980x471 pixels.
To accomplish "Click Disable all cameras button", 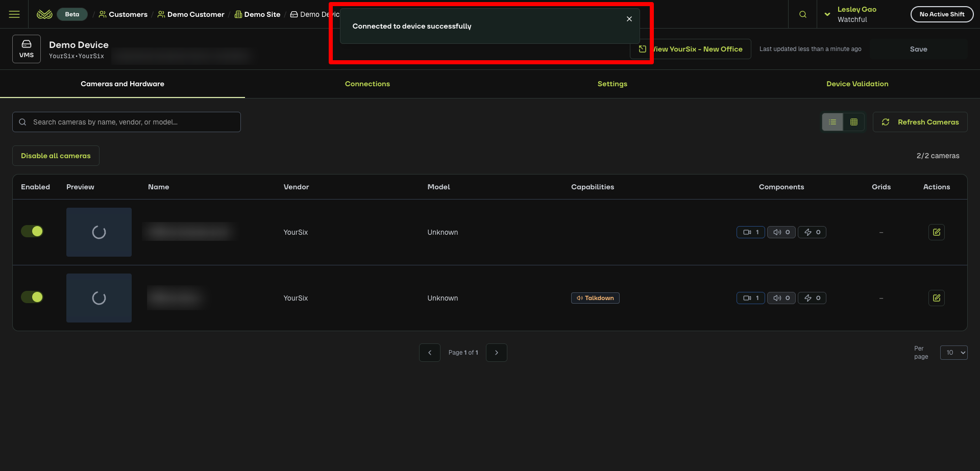I will pos(56,156).
